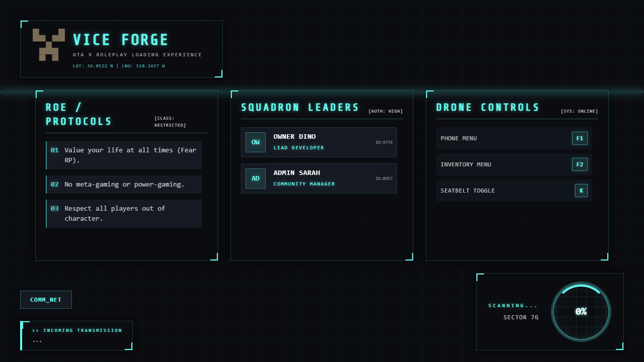Click the K key badge

pyautogui.click(x=581, y=191)
